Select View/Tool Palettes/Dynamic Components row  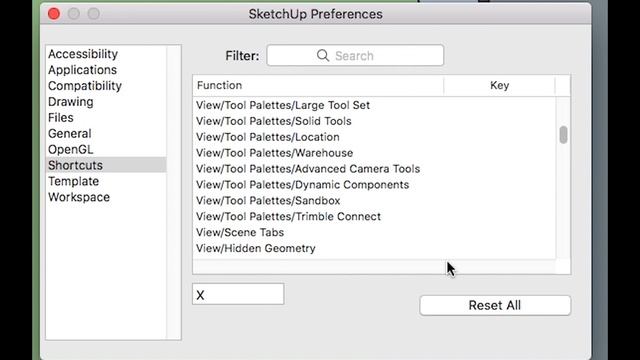tap(374, 184)
